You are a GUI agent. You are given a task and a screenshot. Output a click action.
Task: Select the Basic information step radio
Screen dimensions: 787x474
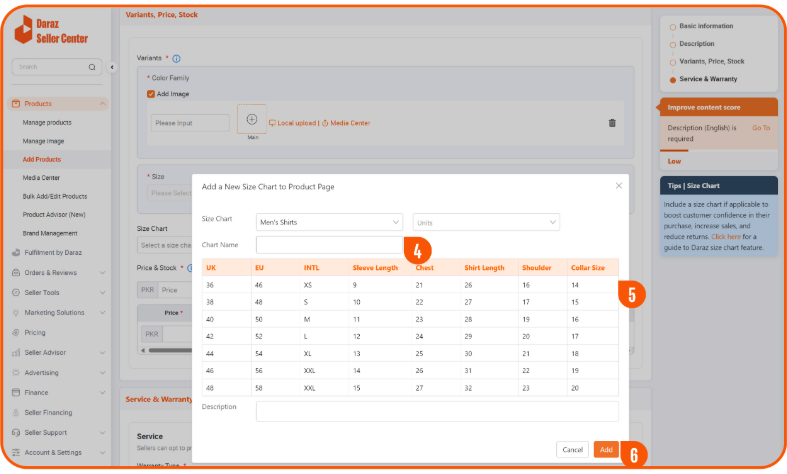pos(672,25)
